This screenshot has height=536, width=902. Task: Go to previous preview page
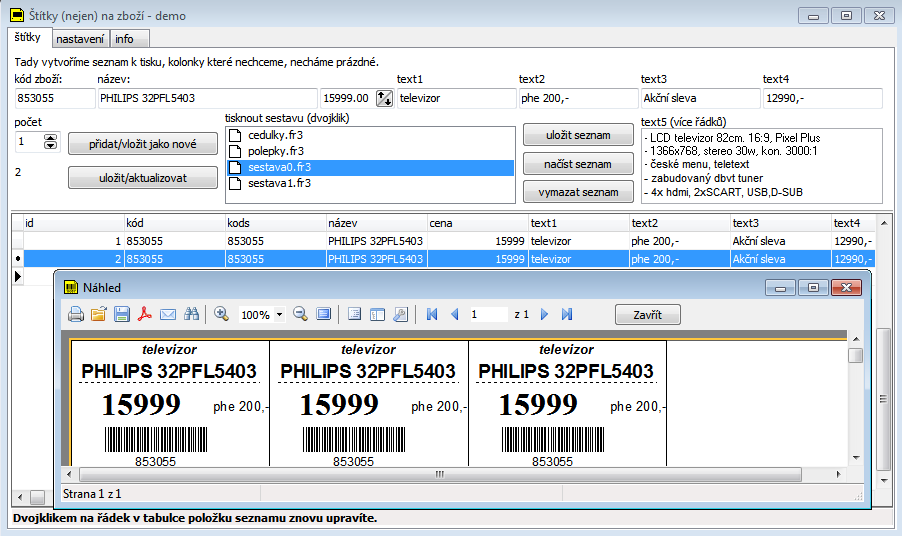(455, 314)
